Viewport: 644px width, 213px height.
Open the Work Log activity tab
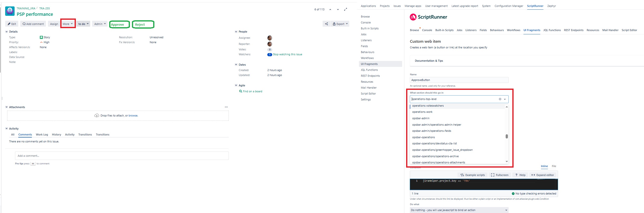point(42,135)
